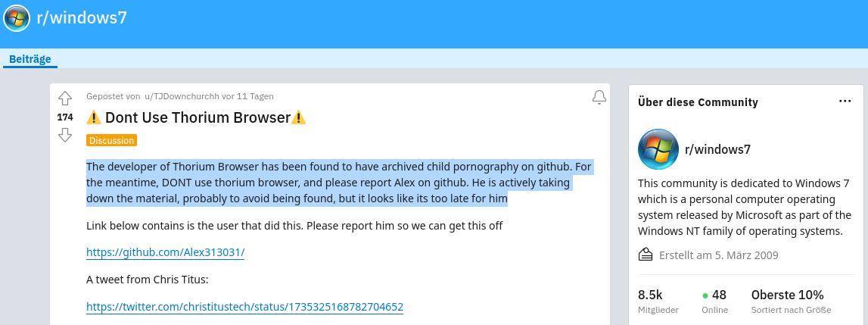Click the r/windows7 name in sidebar
The image size is (868, 325).
click(717, 149)
